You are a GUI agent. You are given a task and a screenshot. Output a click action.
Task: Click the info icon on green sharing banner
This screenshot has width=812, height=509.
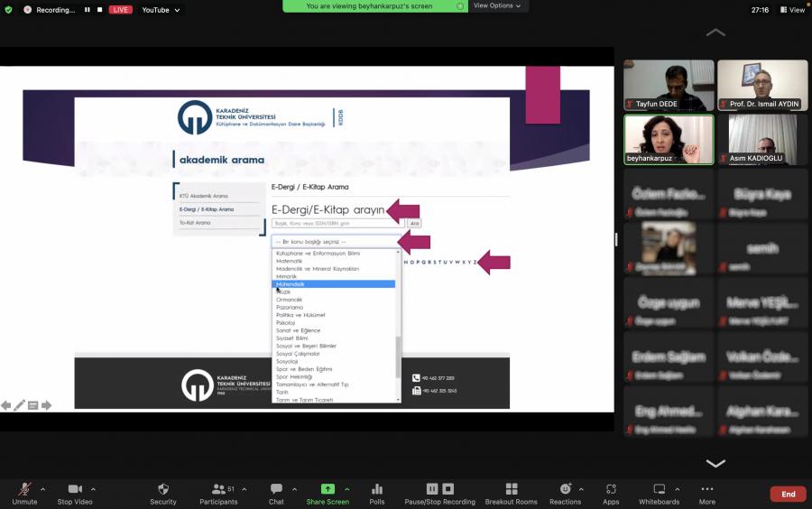click(460, 6)
